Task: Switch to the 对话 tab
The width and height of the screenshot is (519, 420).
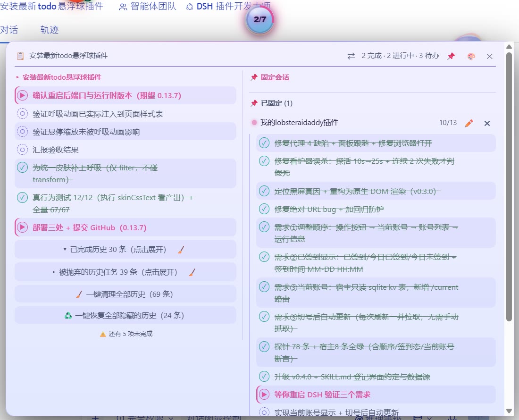Action: 9,30
